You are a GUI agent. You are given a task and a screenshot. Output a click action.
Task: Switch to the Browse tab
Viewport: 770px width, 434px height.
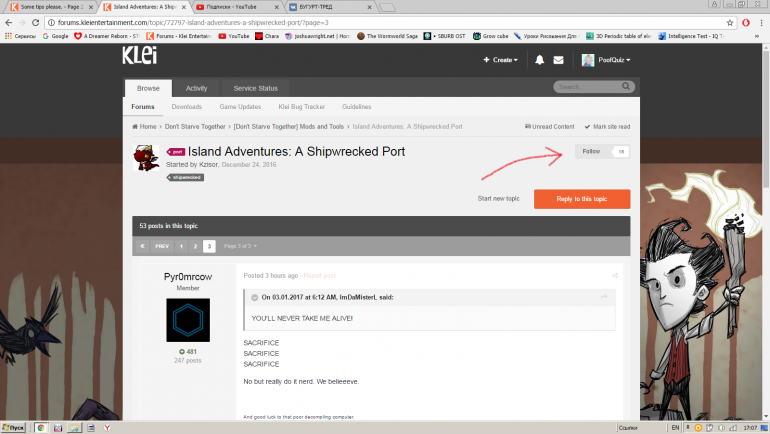pos(148,88)
